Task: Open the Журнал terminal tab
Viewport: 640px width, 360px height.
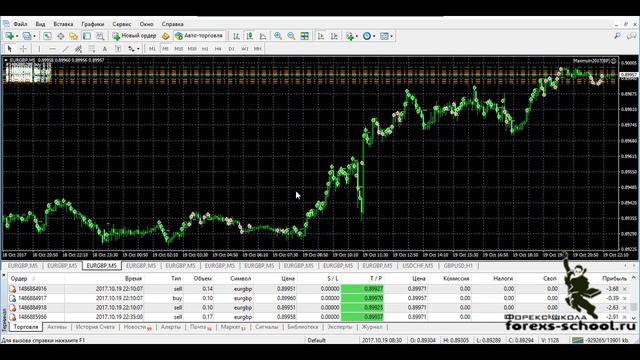Action: (x=372, y=327)
